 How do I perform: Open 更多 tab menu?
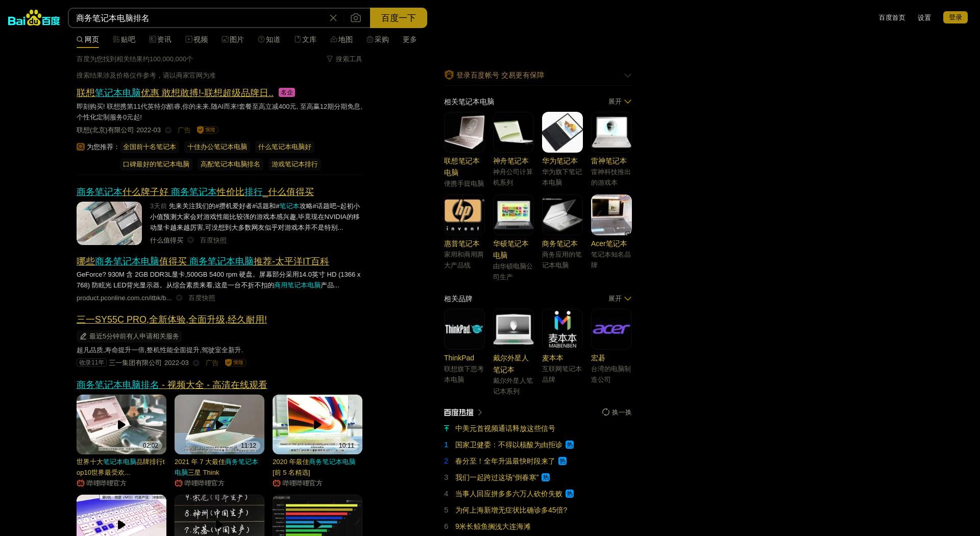coord(410,39)
